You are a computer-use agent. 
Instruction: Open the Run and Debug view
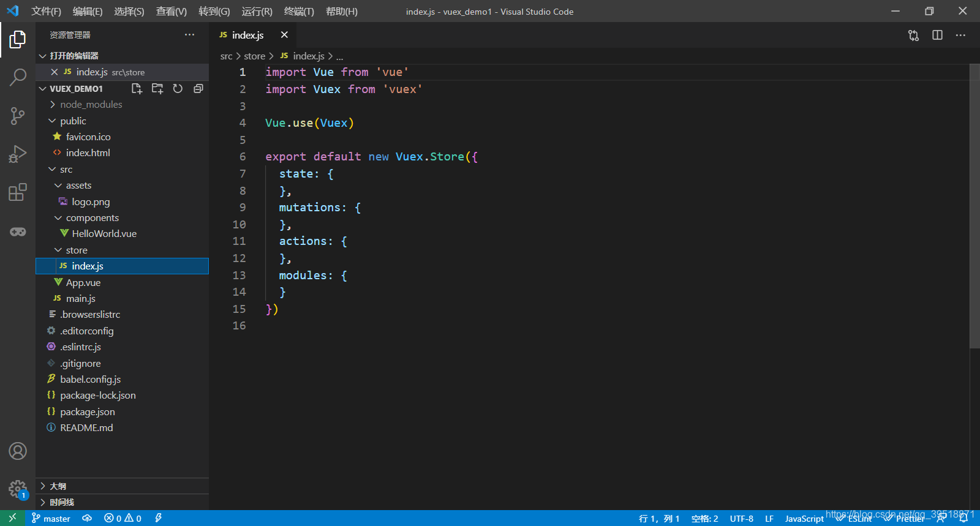18,154
